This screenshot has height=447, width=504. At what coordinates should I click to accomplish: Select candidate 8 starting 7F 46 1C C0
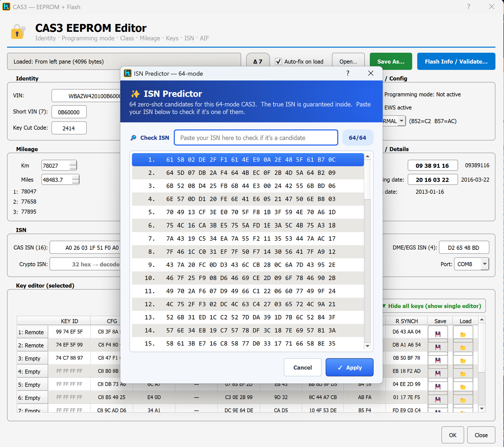[248, 252]
